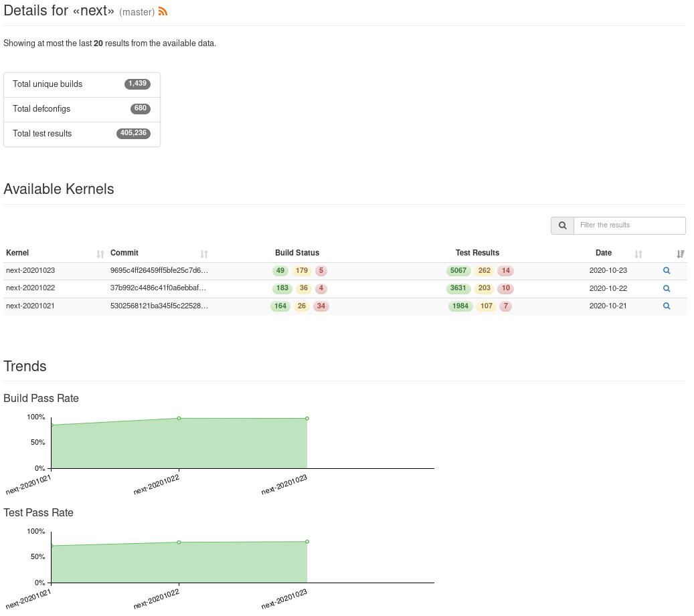Click the Kernel column header

(x=17, y=253)
